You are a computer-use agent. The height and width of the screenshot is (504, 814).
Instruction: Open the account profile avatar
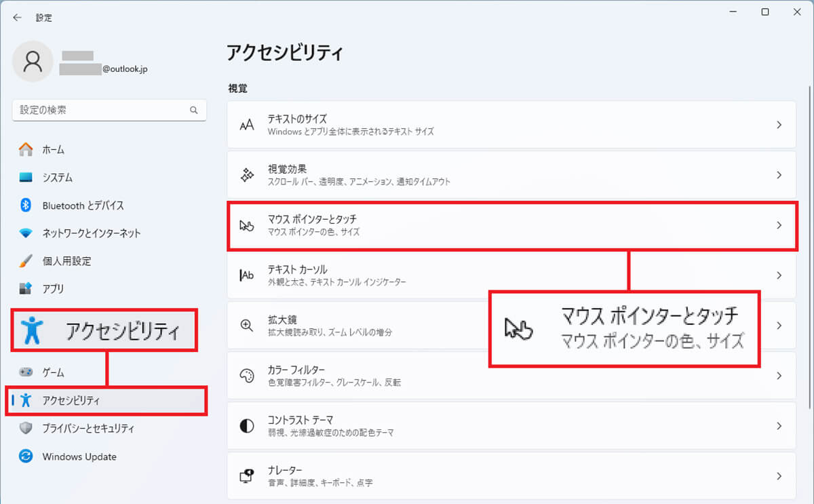[x=33, y=62]
